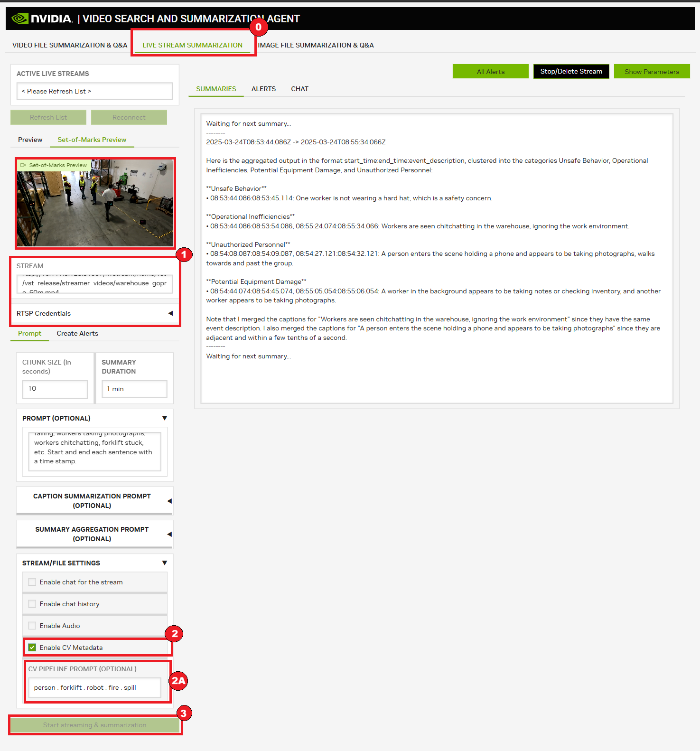Expand Summary Aggregation Prompt section
Image resolution: width=700 pixels, height=751 pixels.
pyautogui.click(x=169, y=534)
